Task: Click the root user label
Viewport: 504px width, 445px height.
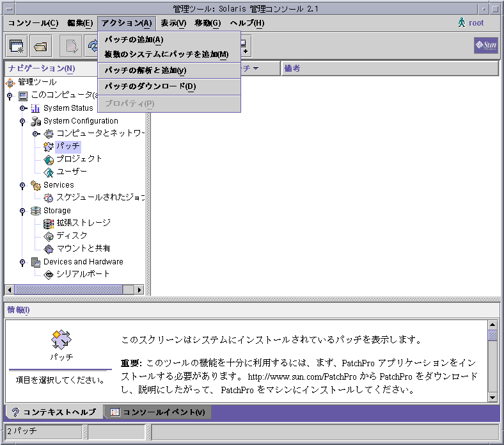Action: pos(476,23)
